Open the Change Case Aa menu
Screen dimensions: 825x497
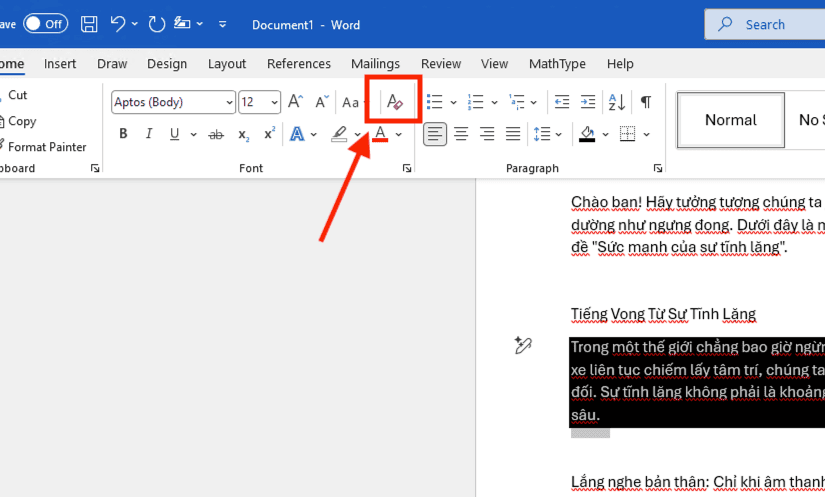pos(353,102)
